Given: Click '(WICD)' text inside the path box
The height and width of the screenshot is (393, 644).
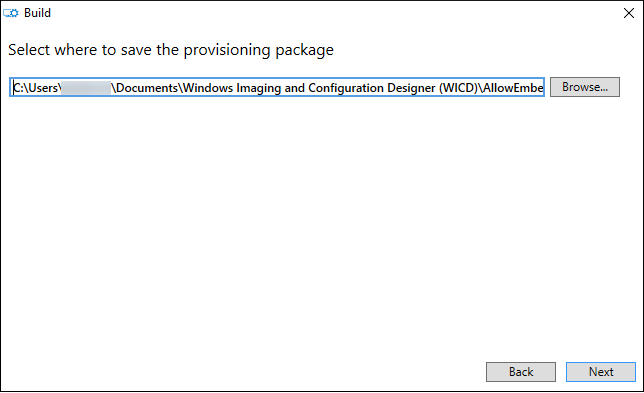Looking at the screenshot, I should click(x=458, y=88).
